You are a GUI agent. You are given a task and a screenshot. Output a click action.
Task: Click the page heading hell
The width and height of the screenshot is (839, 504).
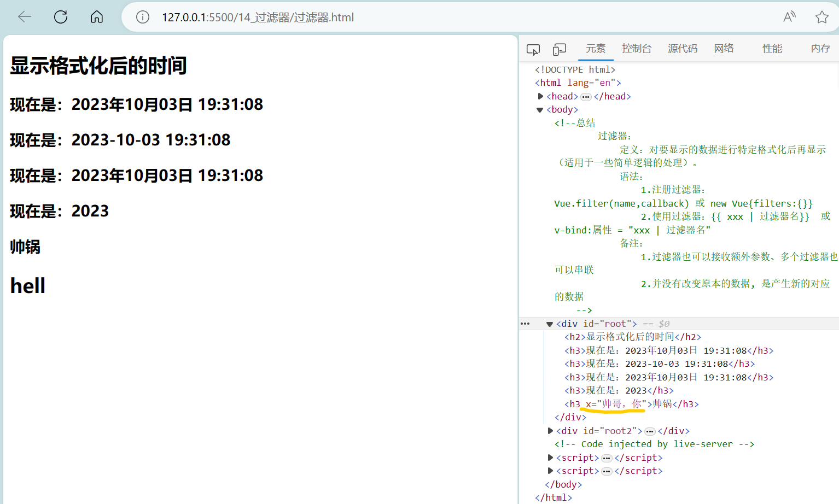[x=28, y=286]
